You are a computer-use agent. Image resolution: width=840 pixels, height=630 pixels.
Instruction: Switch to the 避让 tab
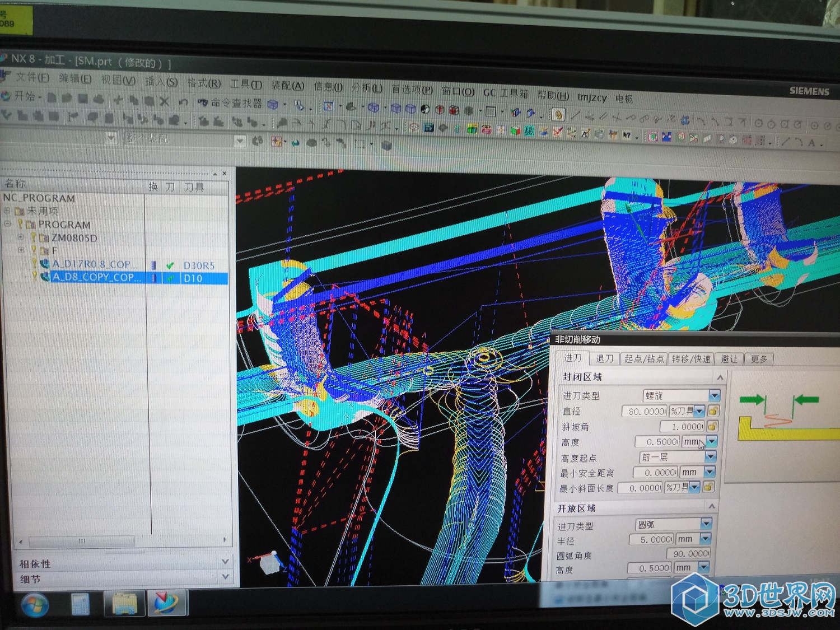point(729,358)
